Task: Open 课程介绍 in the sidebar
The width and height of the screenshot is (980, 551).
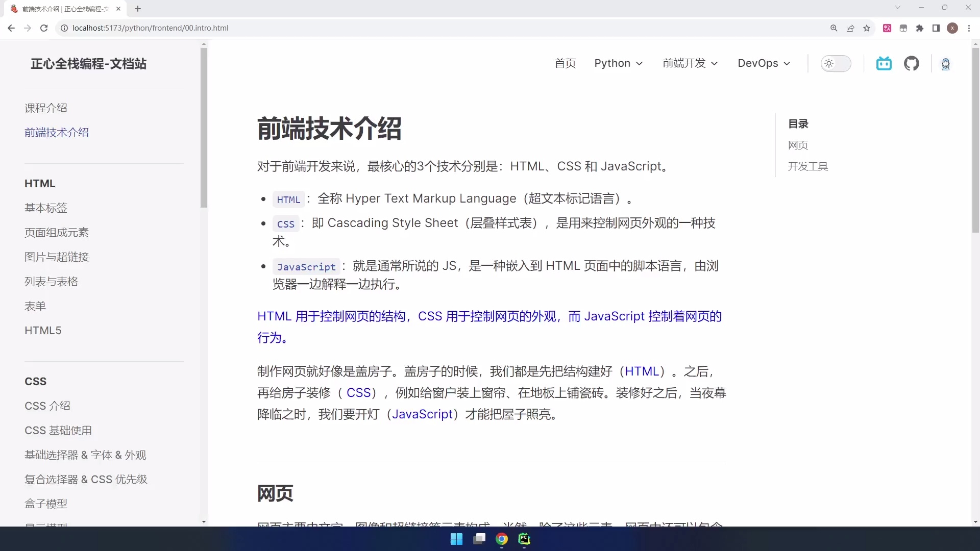Action: pos(46,108)
